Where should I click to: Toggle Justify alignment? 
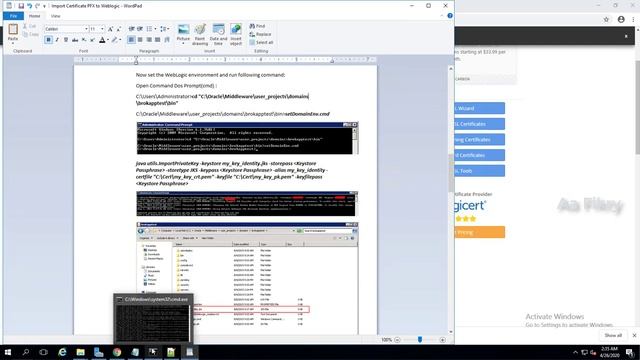coord(158,40)
